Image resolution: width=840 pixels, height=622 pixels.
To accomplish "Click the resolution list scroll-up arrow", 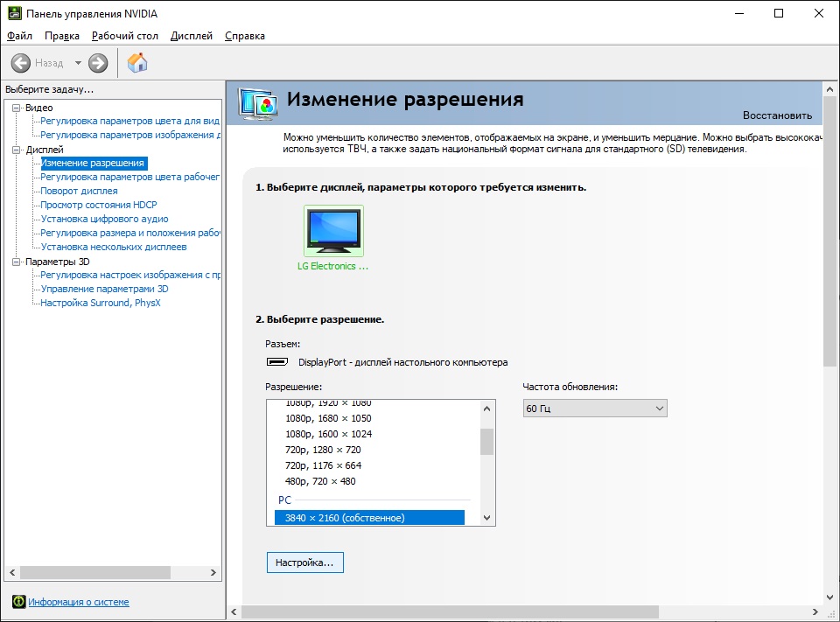I will (487, 409).
